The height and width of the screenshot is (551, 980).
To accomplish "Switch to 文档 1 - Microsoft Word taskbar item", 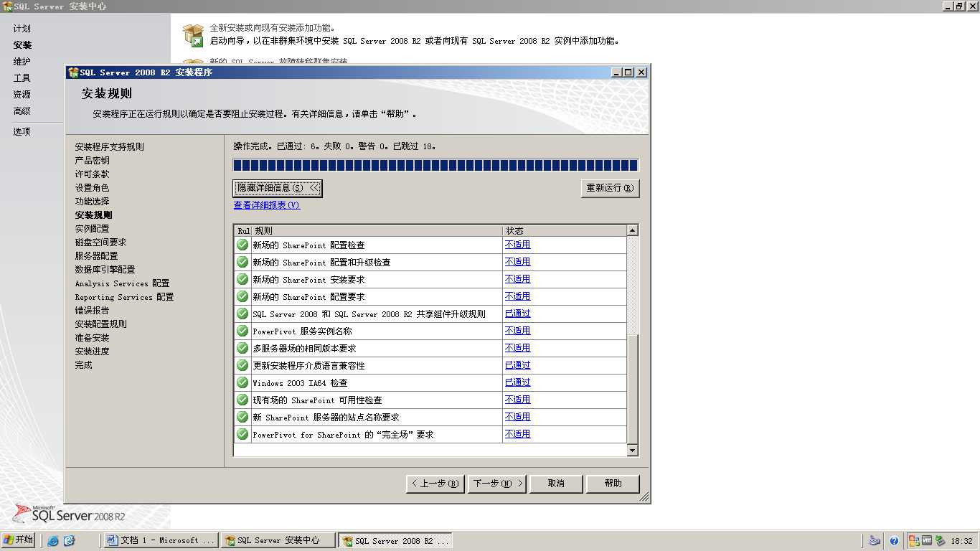I will coord(161,540).
